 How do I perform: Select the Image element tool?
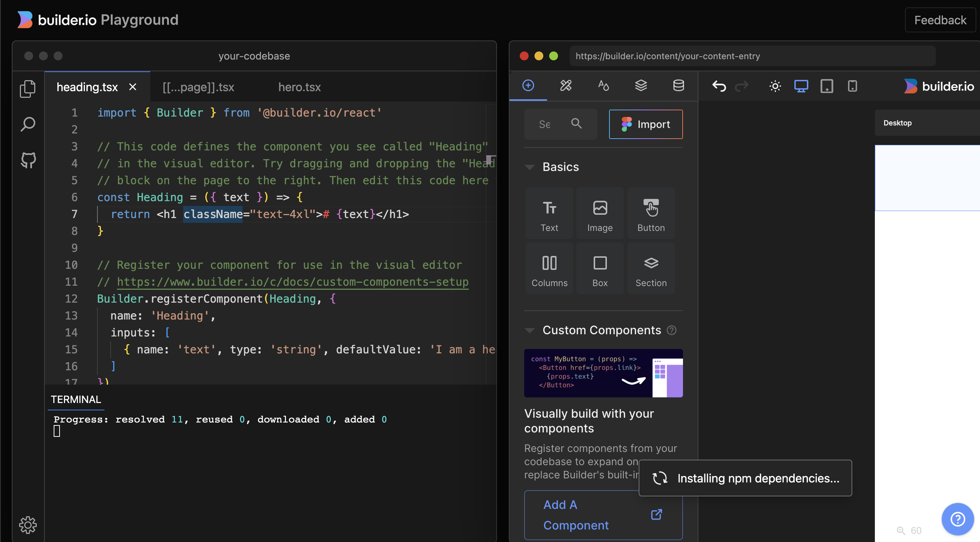600,214
